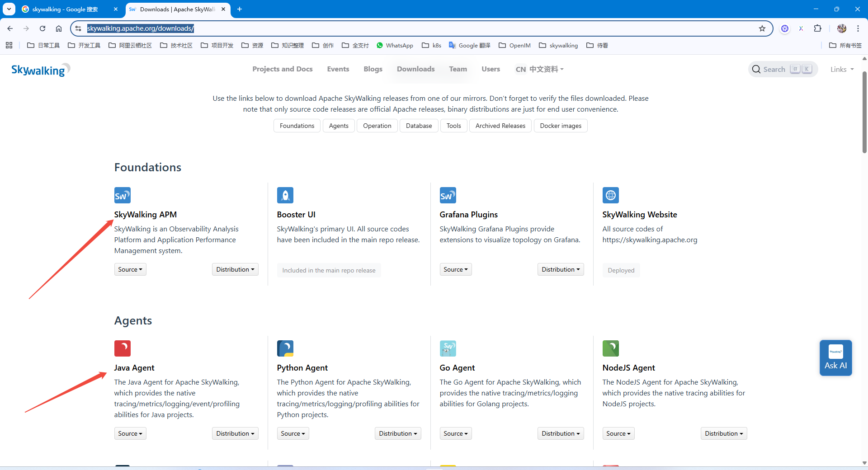Expand SkyWalking APM Source dropdown

tap(130, 269)
